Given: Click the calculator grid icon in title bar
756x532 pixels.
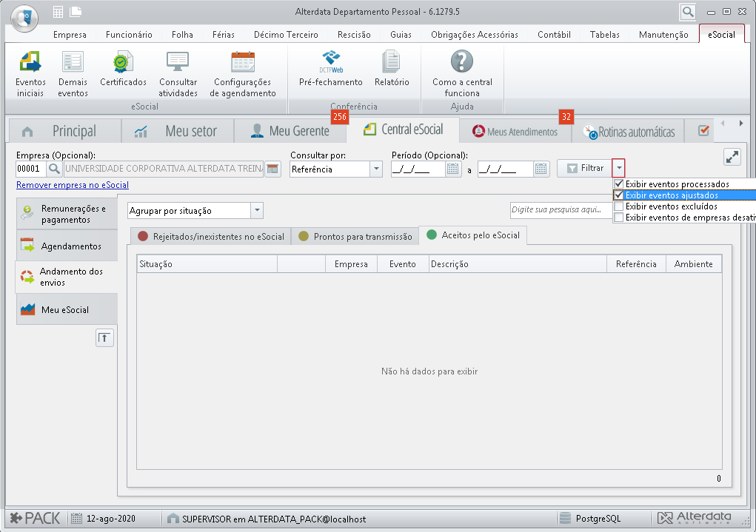Looking at the screenshot, I should [58, 12].
